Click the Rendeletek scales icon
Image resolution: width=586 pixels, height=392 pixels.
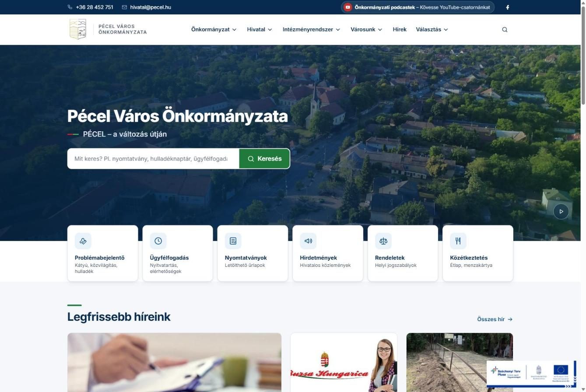point(383,241)
